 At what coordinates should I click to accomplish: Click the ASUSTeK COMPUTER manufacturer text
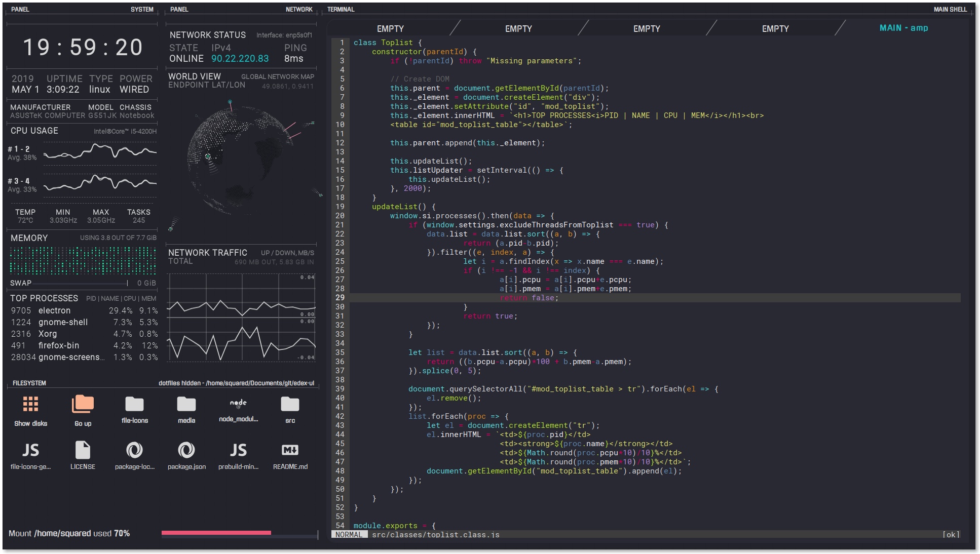pos(48,115)
